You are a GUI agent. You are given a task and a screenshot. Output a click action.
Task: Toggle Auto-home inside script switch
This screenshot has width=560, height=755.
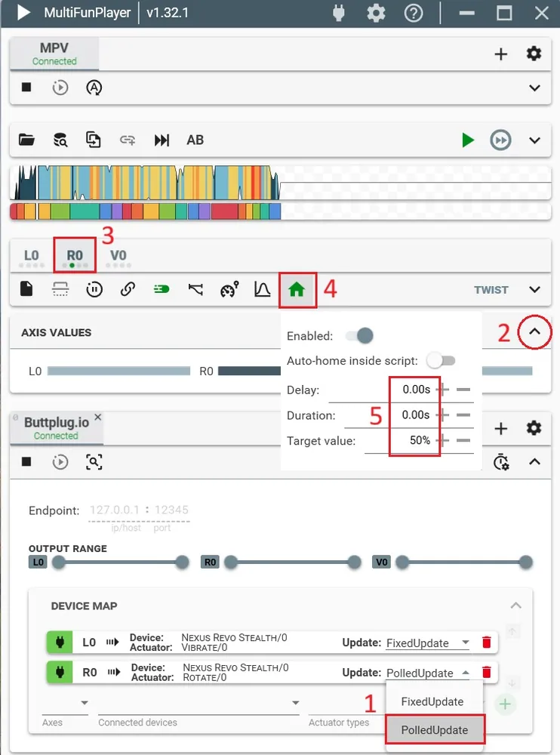pyautogui.click(x=441, y=361)
